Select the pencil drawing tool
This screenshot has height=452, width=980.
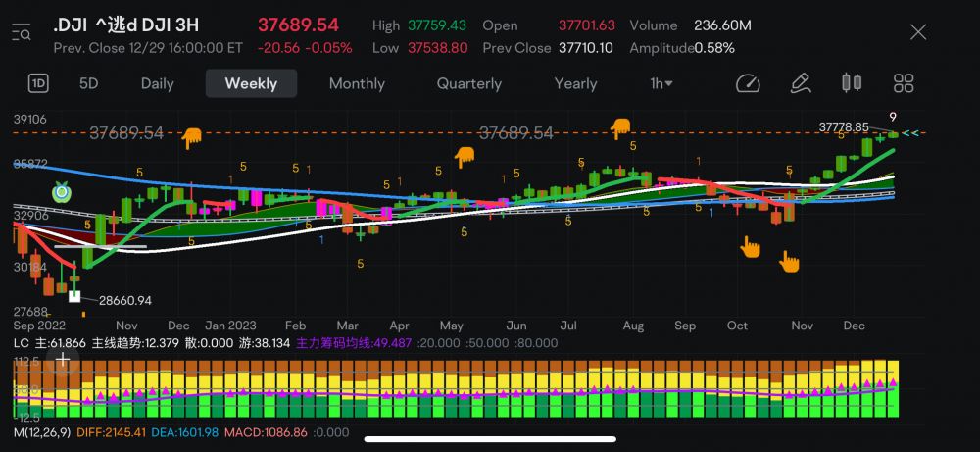[801, 83]
